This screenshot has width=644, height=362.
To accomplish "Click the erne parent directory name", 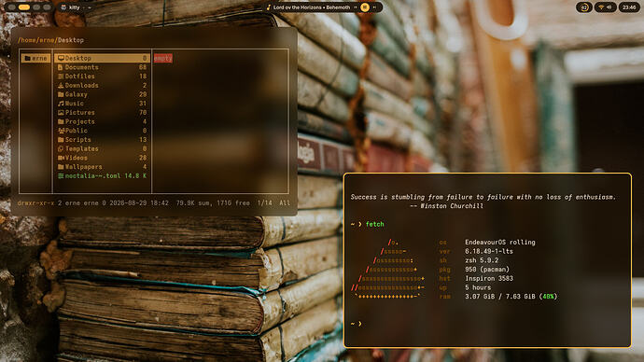I will (x=39, y=58).
